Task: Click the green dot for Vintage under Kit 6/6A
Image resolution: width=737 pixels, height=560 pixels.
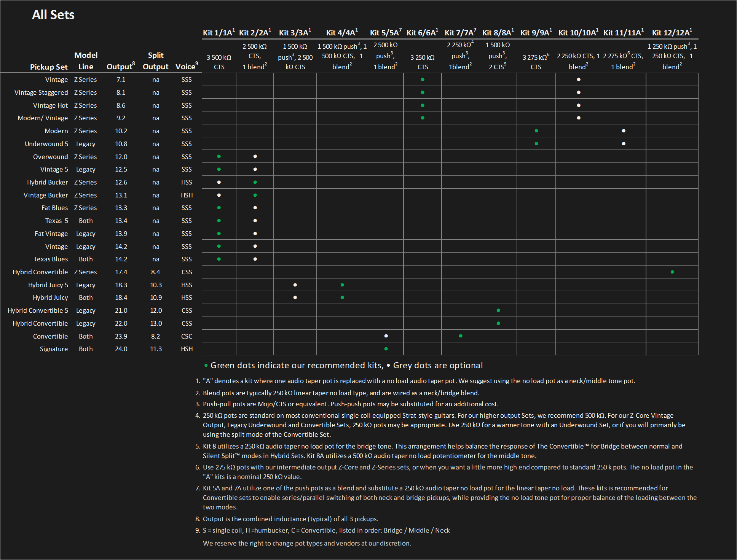Action: (x=423, y=80)
